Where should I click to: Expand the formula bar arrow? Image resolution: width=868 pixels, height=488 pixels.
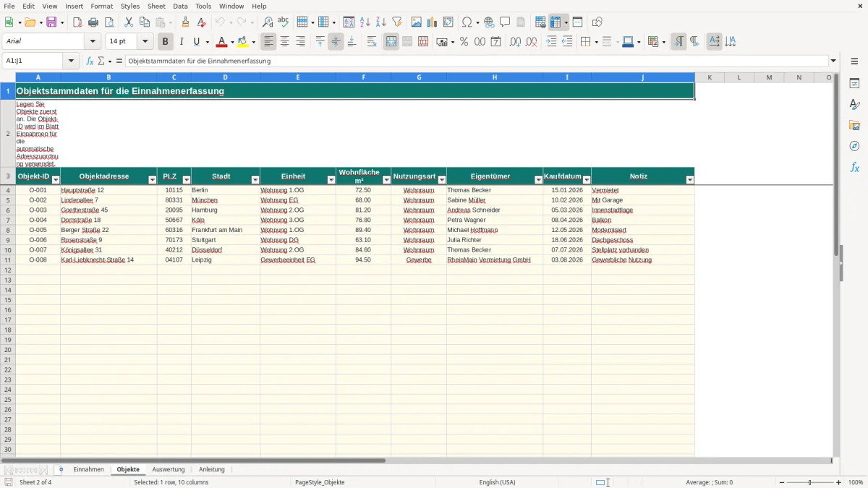pos(833,61)
